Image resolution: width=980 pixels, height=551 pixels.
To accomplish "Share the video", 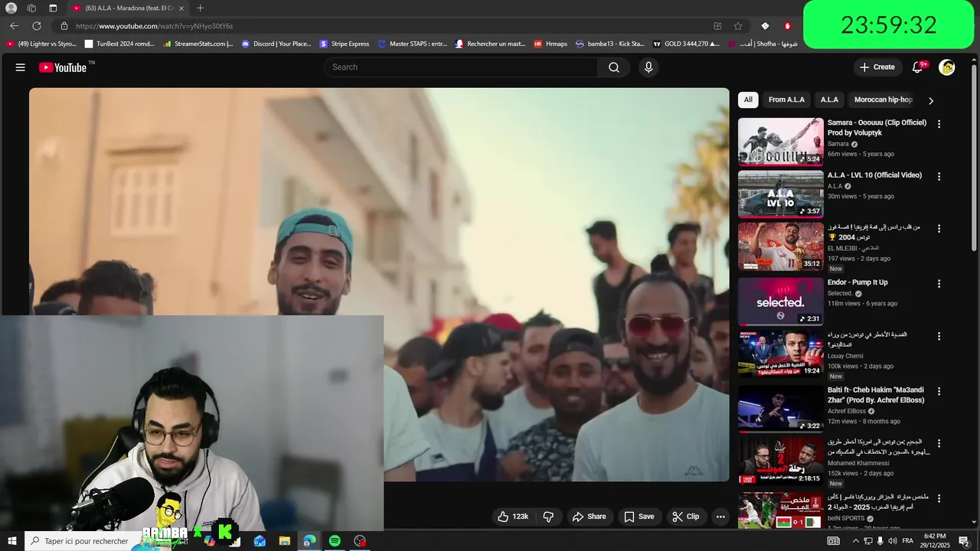I will pyautogui.click(x=590, y=517).
